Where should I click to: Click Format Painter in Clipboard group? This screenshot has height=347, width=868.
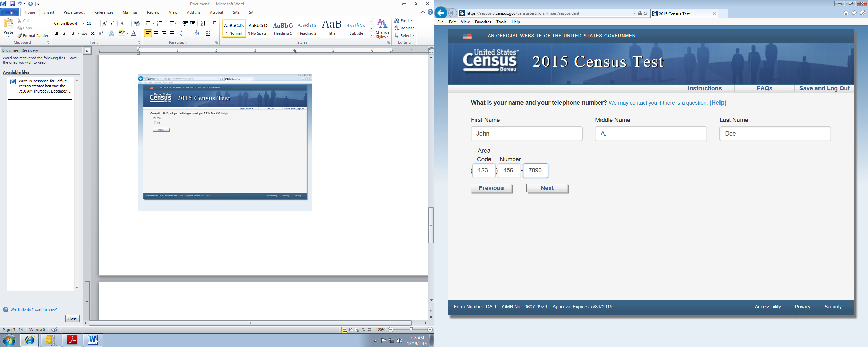coord(33,36)
